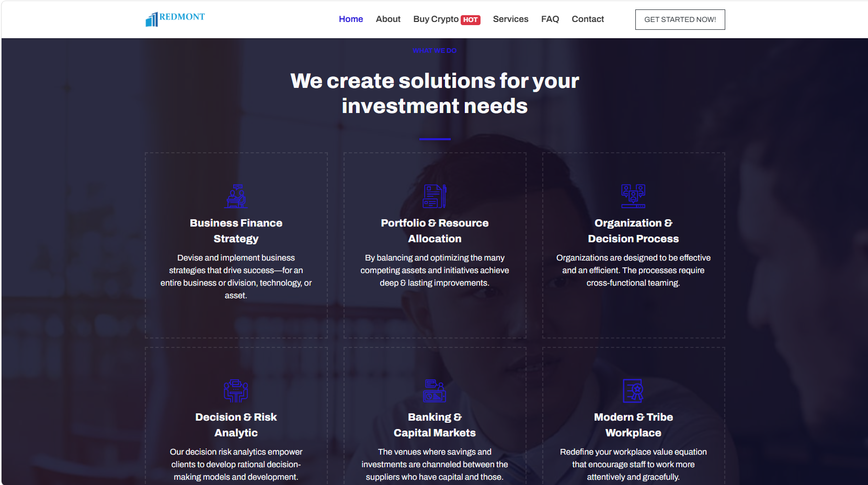Screen dimensions: 868x485
Task: Click the GET STARTED NOW! button
Action: pos(680,19)
